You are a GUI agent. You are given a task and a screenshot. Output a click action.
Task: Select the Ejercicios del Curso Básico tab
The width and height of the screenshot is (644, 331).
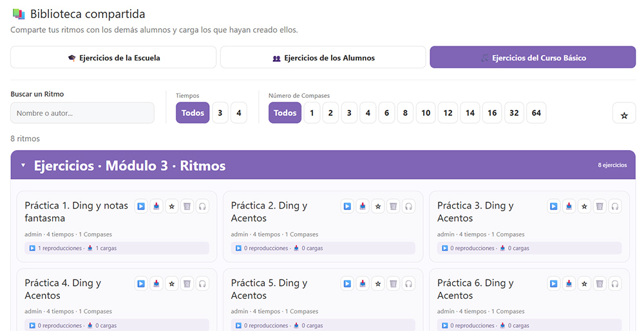point(533,57)
